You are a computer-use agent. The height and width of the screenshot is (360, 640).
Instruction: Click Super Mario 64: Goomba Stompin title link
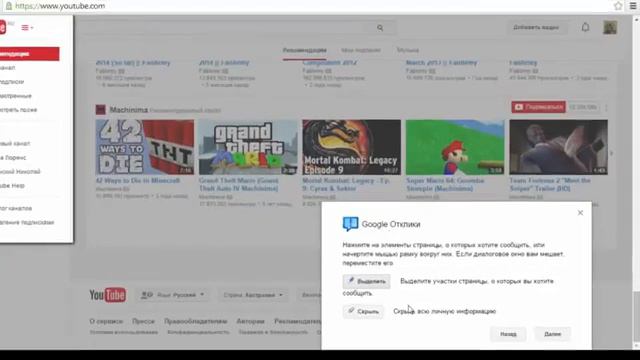pos(445,184)
